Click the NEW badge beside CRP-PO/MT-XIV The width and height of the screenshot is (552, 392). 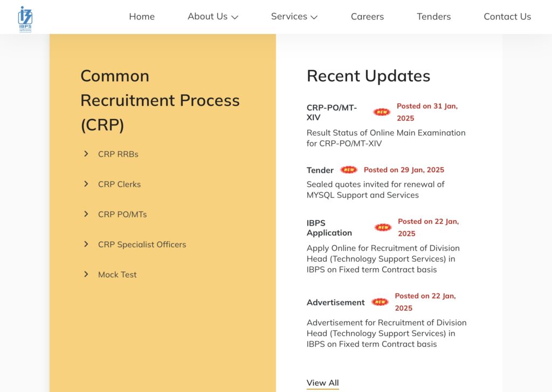tap(382, 112)
